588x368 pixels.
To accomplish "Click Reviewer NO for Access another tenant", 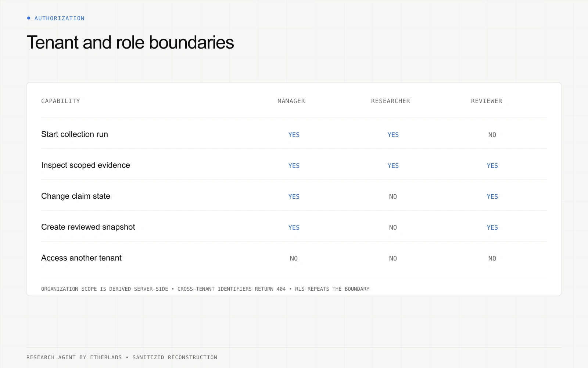I will pyautogui.click(x=492, y=258).
